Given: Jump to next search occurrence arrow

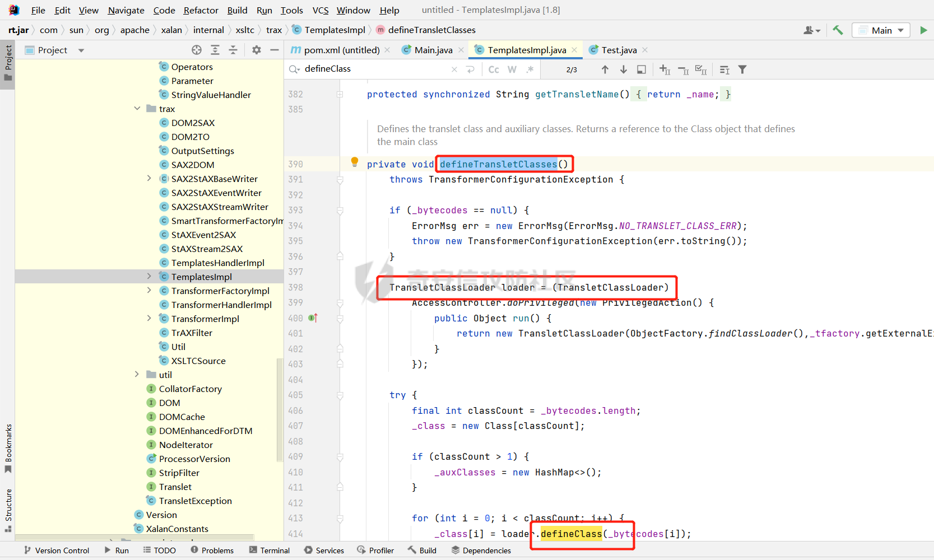Looking at the screenshot, I should click(x=624, y=69).
